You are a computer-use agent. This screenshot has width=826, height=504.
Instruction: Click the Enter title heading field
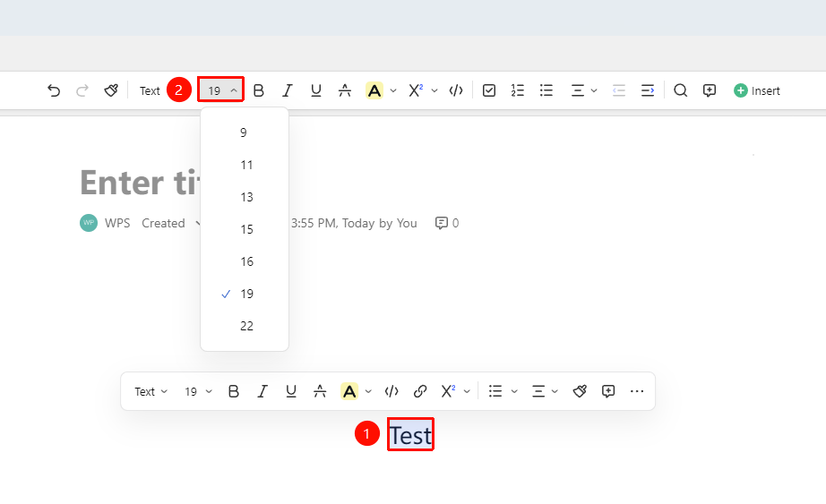[140, 183]
